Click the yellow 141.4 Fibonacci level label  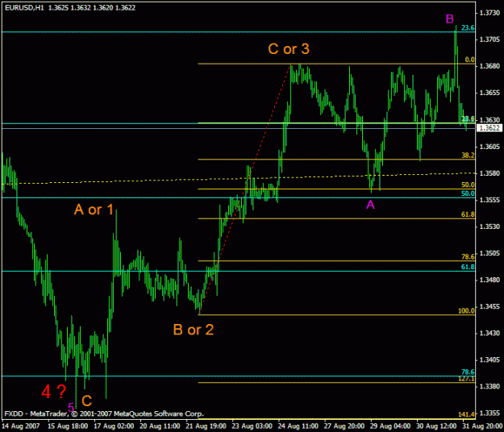click(466, 414)
